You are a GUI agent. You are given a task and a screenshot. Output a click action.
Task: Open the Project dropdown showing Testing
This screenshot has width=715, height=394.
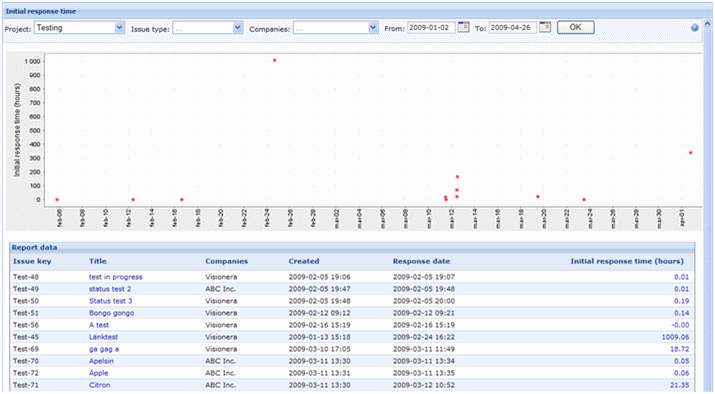(x=79, y=28)
